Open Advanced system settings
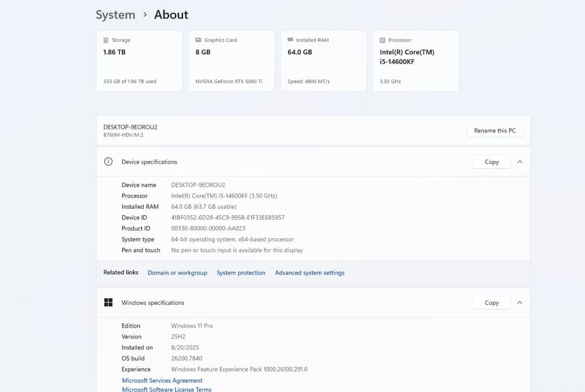Viewport: 585px width, 392px height. click(309, 273)
